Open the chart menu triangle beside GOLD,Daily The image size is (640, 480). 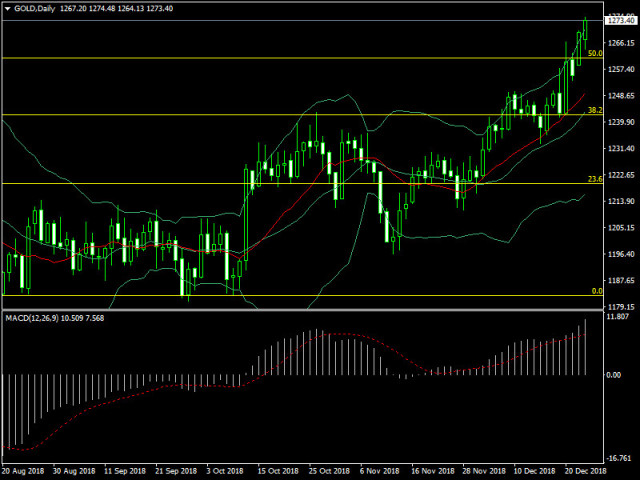pos(7,9)
